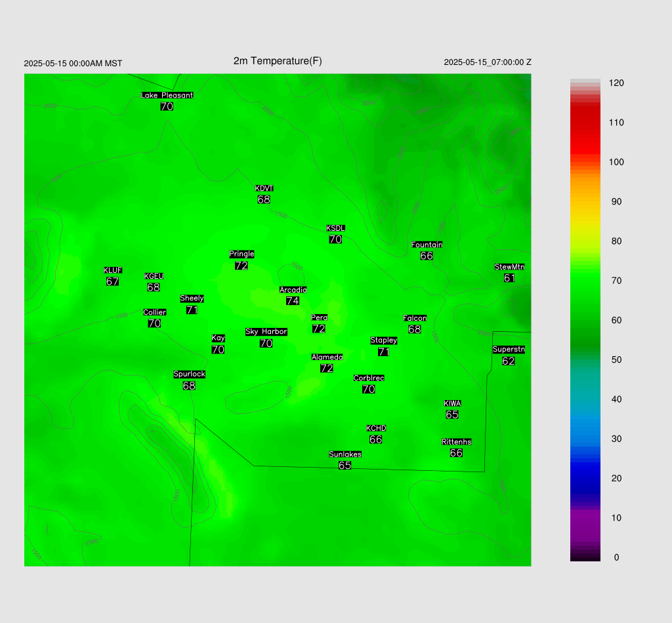This screenshot has width=672, height=623.
Task: Click Sheely's temperature value 71
Action: coord(192,310)
